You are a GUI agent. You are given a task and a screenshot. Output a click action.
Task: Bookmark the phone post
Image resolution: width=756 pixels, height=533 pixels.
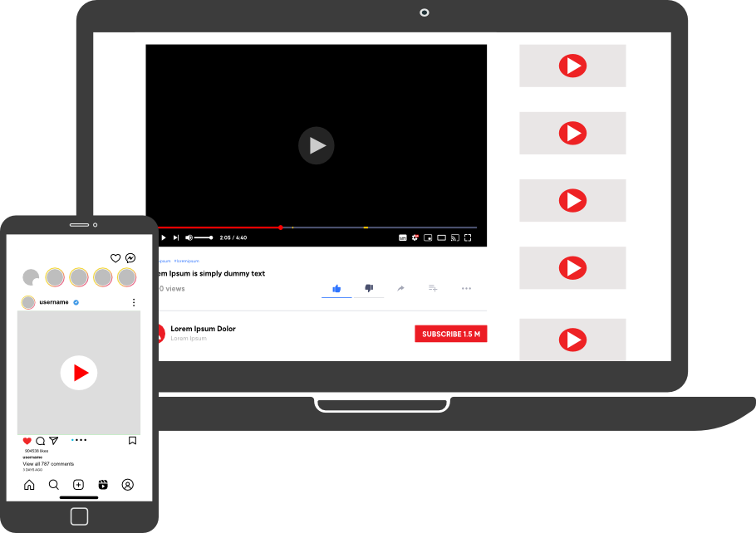point(132,441)
